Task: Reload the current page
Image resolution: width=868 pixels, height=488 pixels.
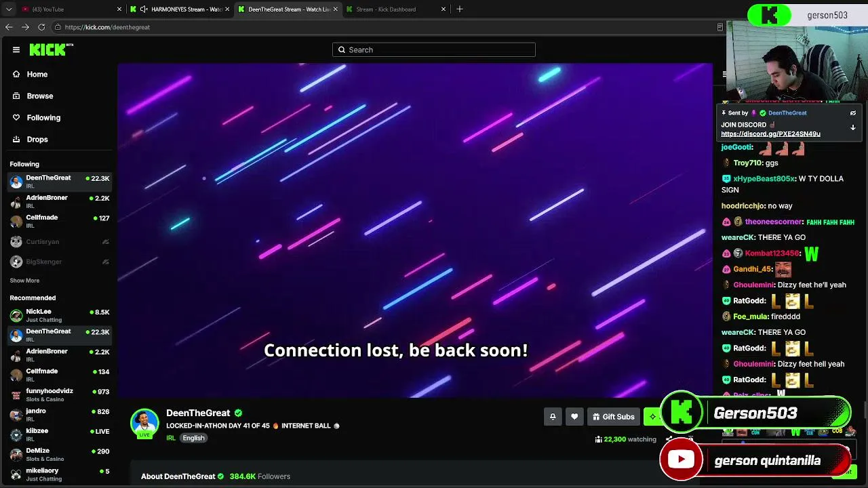Action: coord(41,27)
